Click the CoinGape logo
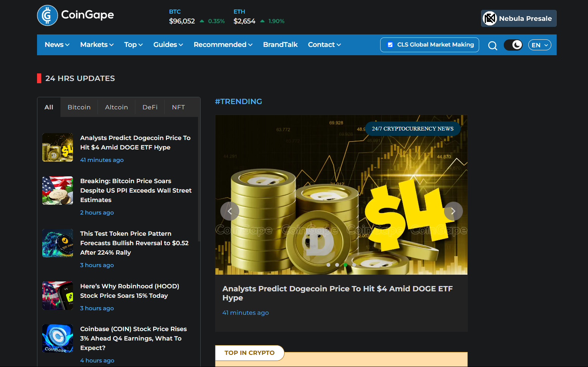 coord(76,16)
